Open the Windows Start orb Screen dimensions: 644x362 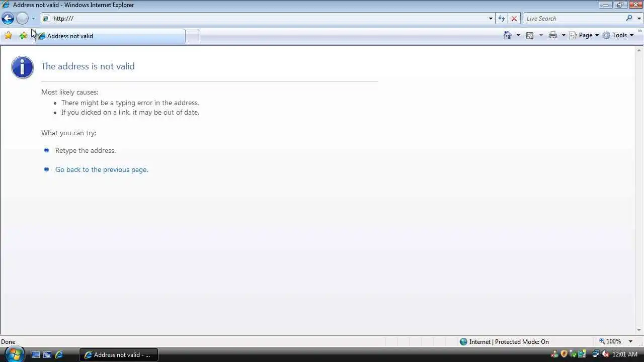(x=14, y=354)
